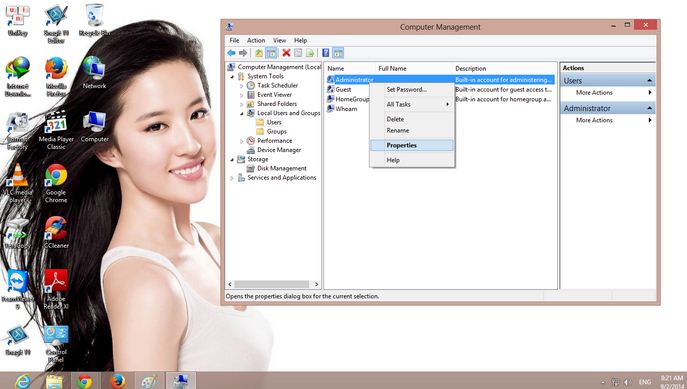Open Firefox from the taskbar
The width and height of the screenshot is (687, 389).
(x=117, y=381)
